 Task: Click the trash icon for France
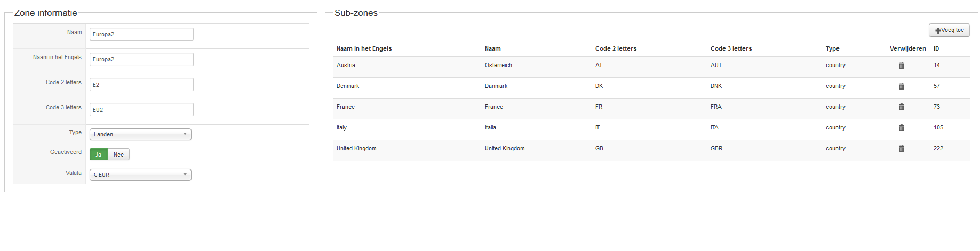[902, 107]
